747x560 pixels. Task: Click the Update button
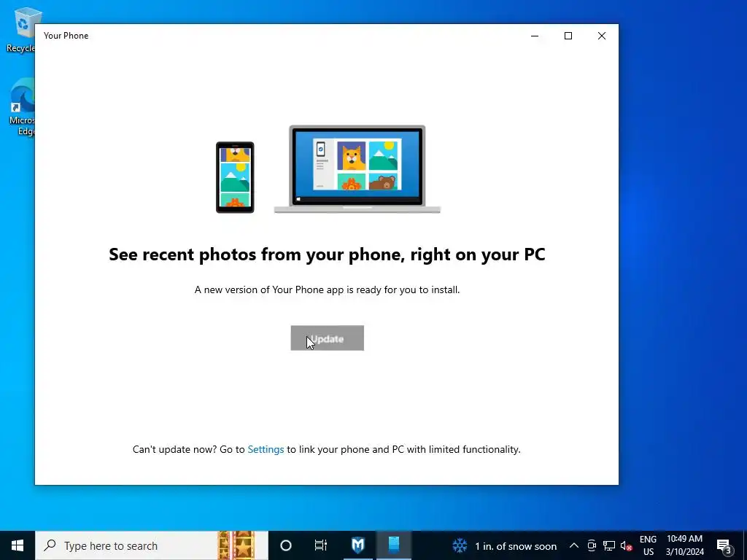click(x=327, y=338)
